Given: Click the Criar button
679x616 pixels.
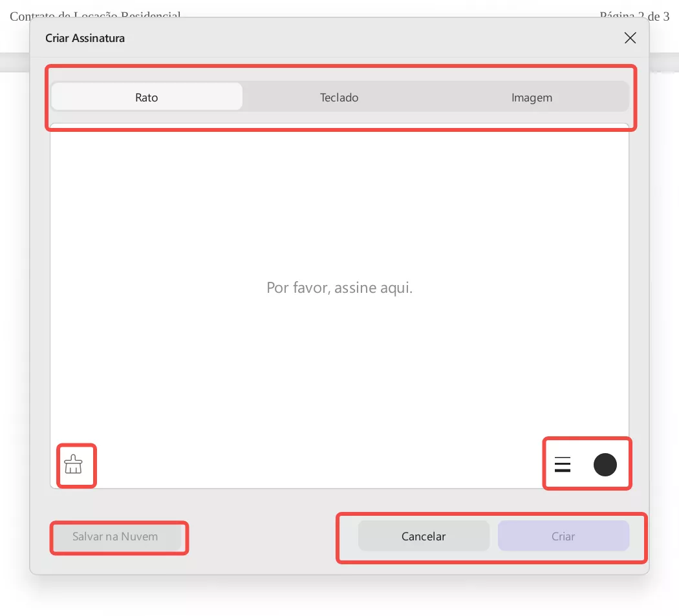Looking at the screenshot, I should tap(563, 536).
